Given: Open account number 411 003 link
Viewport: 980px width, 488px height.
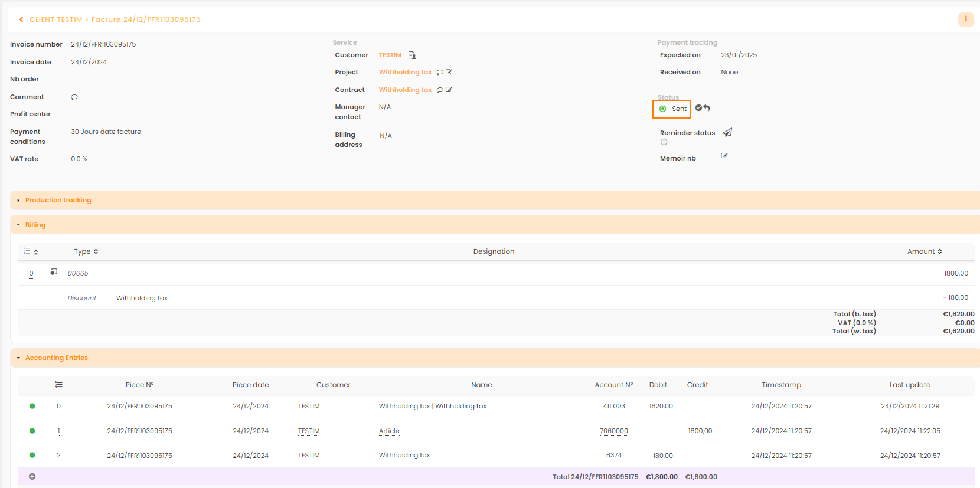Looking at the screenshot, I should [x=613, y=406].
